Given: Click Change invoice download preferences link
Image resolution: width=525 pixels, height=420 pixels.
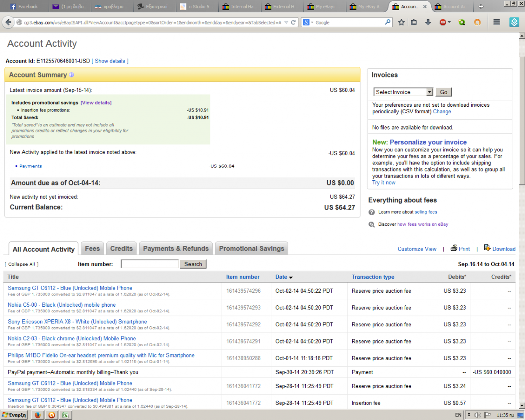Looking at the screenshot, I should (442, 112).
